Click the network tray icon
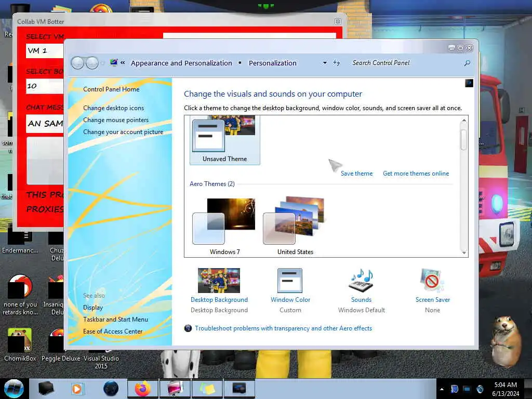Screen dimensions: 532x399 467,389
